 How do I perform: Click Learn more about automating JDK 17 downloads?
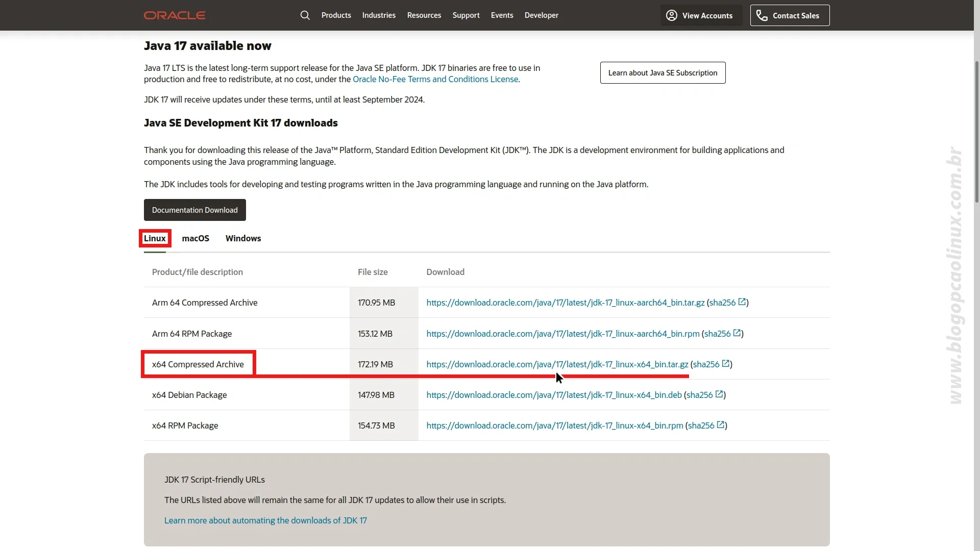tap(265, 520)
